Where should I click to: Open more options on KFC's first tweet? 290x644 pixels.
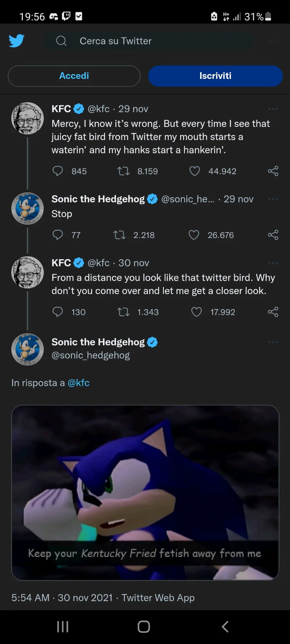point(273,109)
